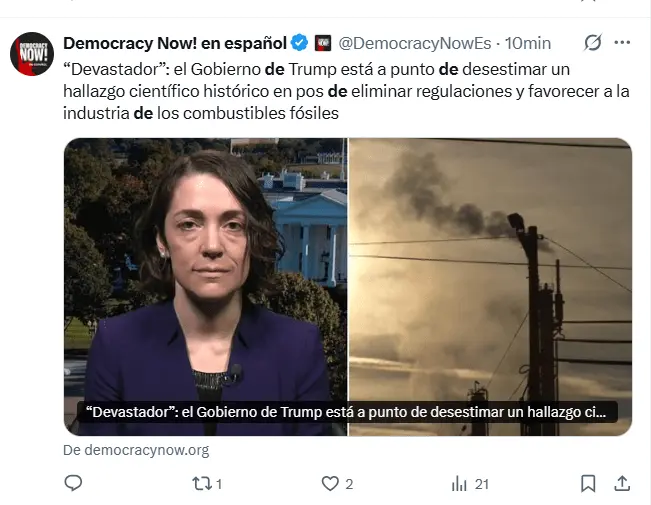Bookmark this Democracy Now! post
The image size is (651, 505).
click(588, 484)
